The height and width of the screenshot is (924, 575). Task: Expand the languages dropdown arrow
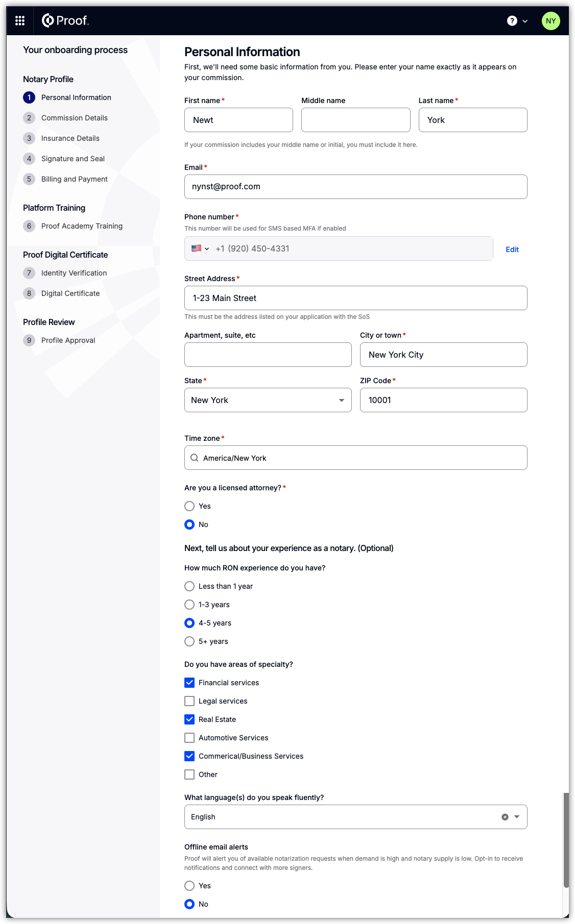(517, 817)
